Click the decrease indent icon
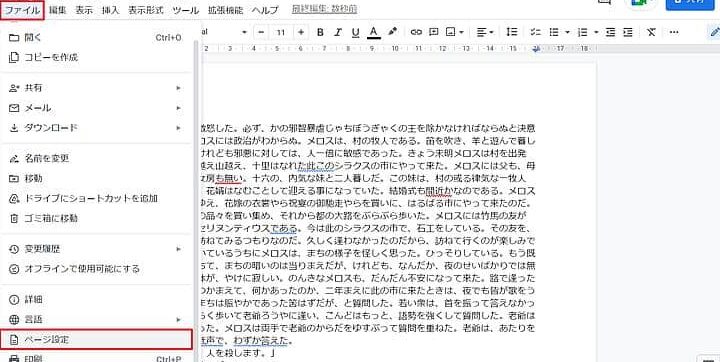This screenshot has height=362, width=720. pyautogui.click(x=610, y=32)
